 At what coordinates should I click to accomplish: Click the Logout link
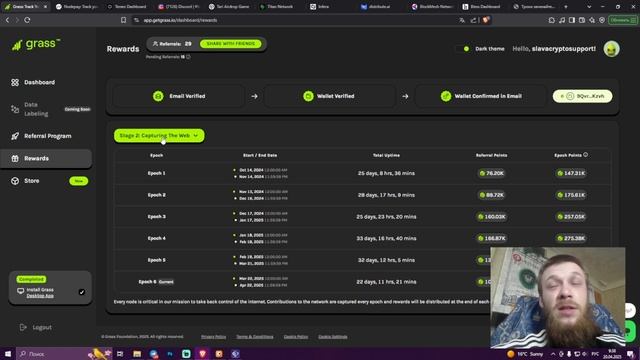pyautogui.click(x=42, y=327)
